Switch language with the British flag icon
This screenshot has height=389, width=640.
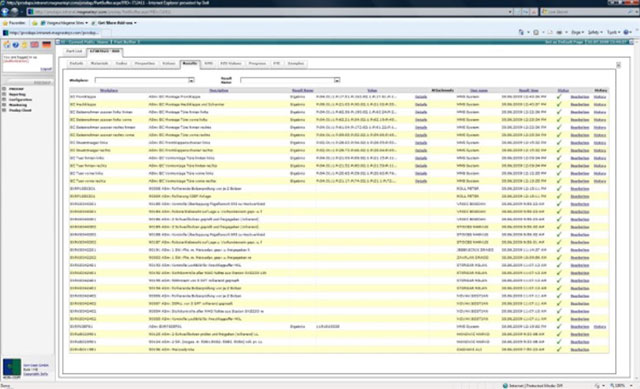pyautogui.click(x=35, y=45)
